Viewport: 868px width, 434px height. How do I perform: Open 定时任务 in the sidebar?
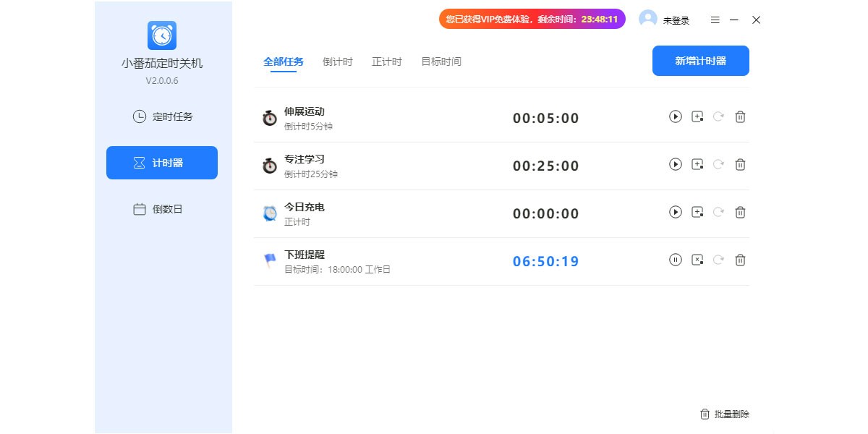click(x=161, y=116)
